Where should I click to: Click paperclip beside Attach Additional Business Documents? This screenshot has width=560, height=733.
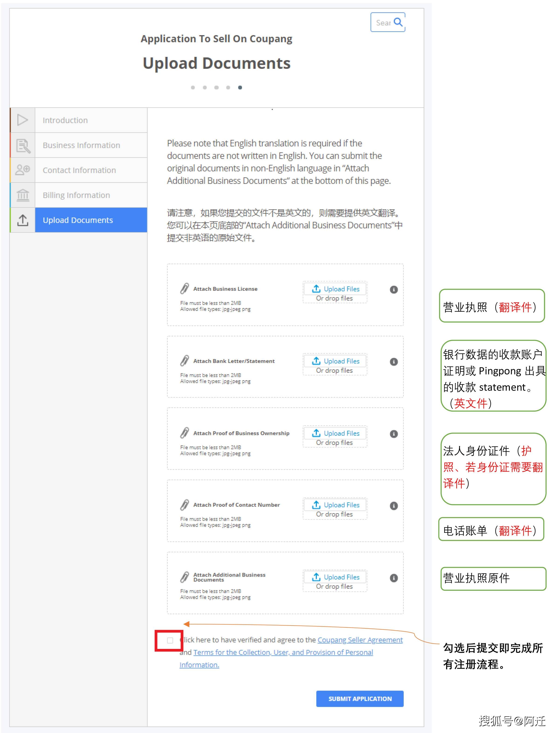pyautogui.click(x=184, y=577)
